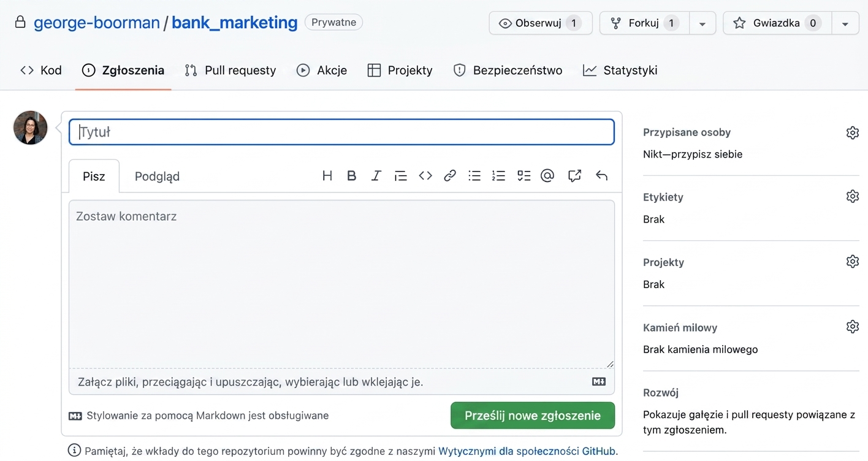The width and height of the screenshot is (868, 461).
Task: Open the Projekty tab
Action: click(x=400, y=70)
